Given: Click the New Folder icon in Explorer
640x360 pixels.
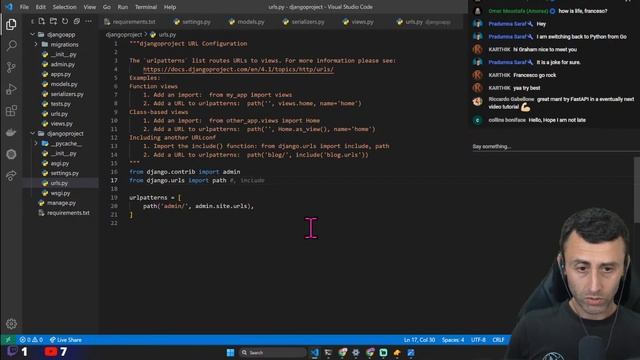Looking at the screenshot, I should pos(53,21).
